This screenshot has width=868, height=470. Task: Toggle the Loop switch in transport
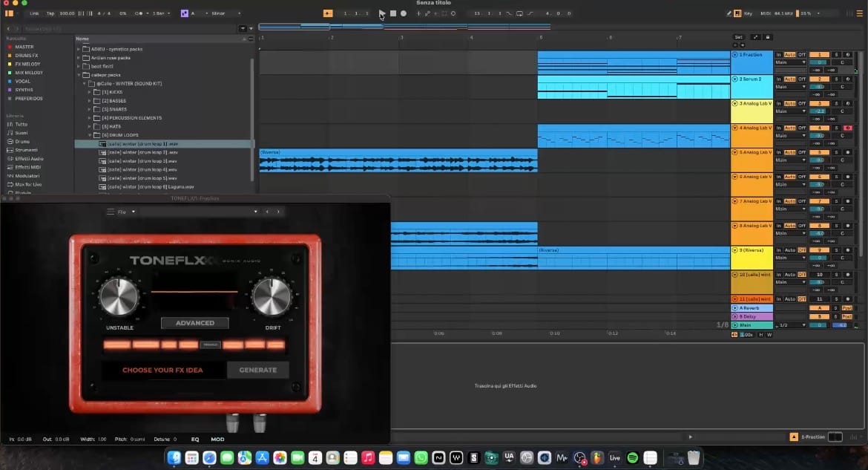[520, 13]
